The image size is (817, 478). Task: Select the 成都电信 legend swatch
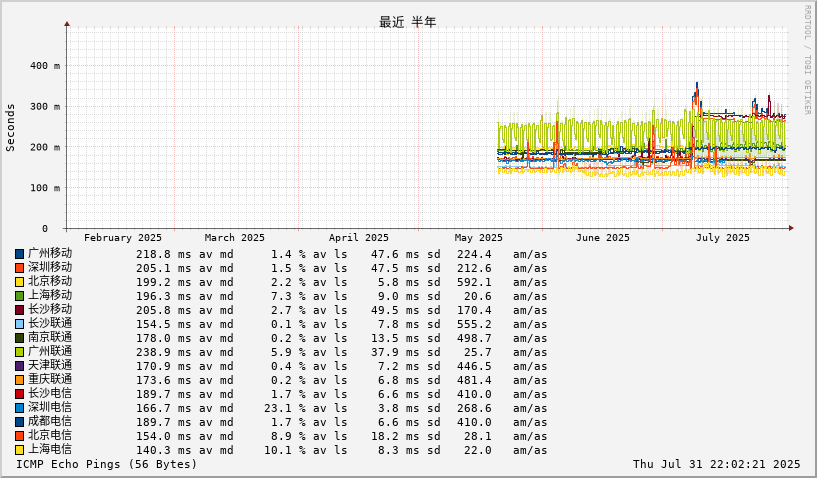[x=20, y=423]
